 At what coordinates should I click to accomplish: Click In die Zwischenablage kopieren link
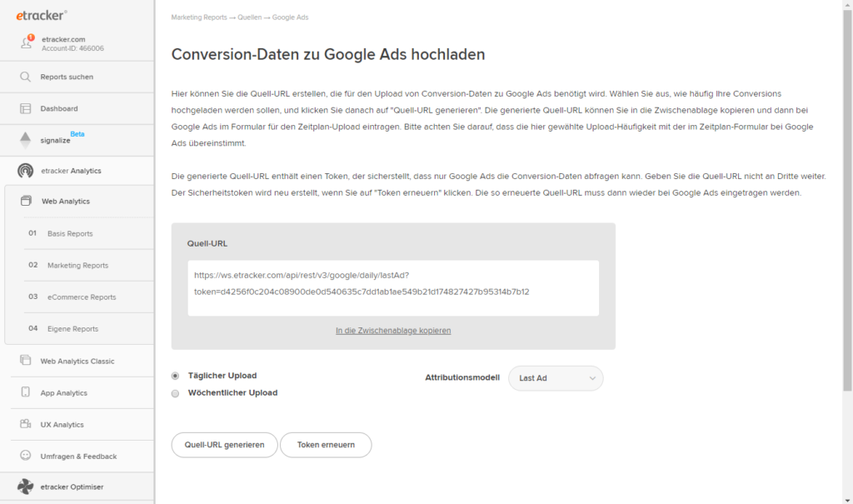pos(393,331)
